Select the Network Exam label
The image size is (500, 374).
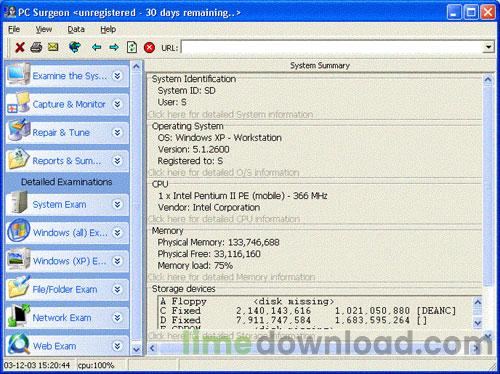coord(62,318)
